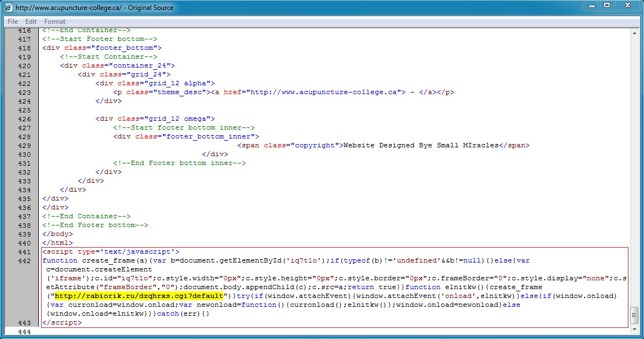644x339 pixels.
Task: Click "<!--End Container-->" on line 437
Action: [x=86, y=216]
